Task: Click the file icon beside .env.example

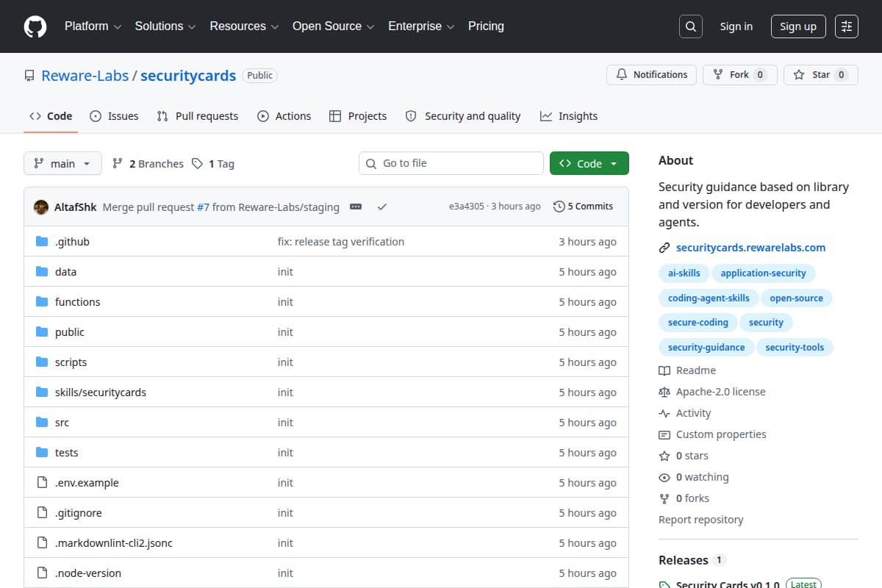Action: pos(42,482)
